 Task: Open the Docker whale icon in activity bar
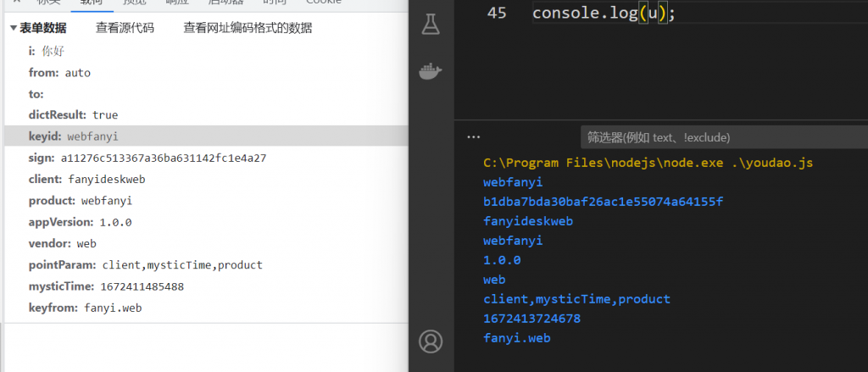[x=431, y=72]
